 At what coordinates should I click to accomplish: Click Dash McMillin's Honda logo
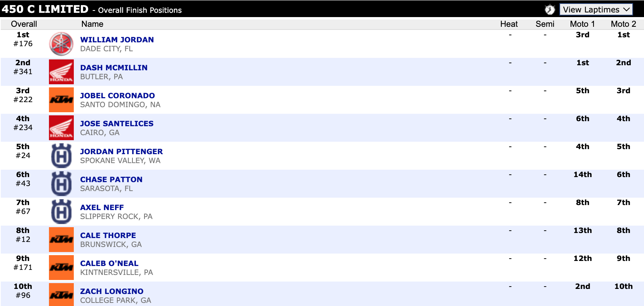click(61, 72)
